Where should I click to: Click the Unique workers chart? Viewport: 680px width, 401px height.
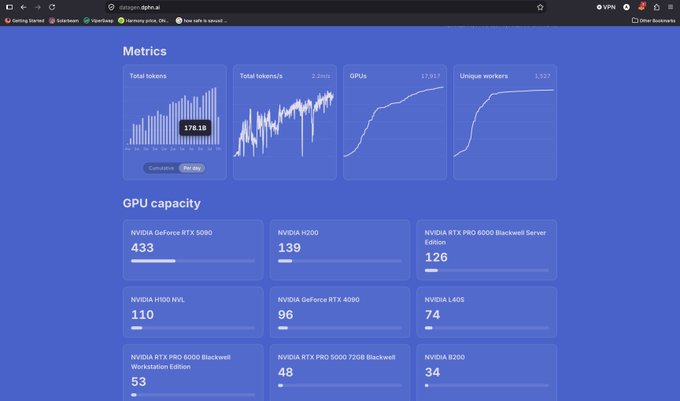[x=504, y=123]
